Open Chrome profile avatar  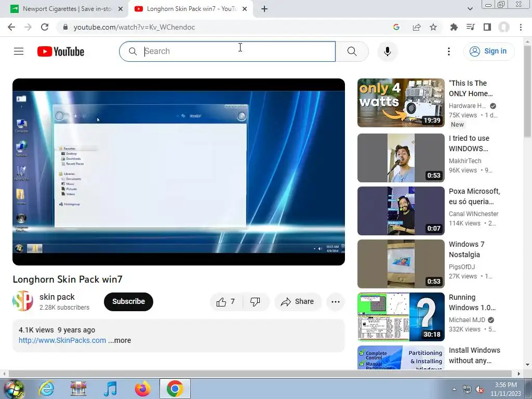504,27
